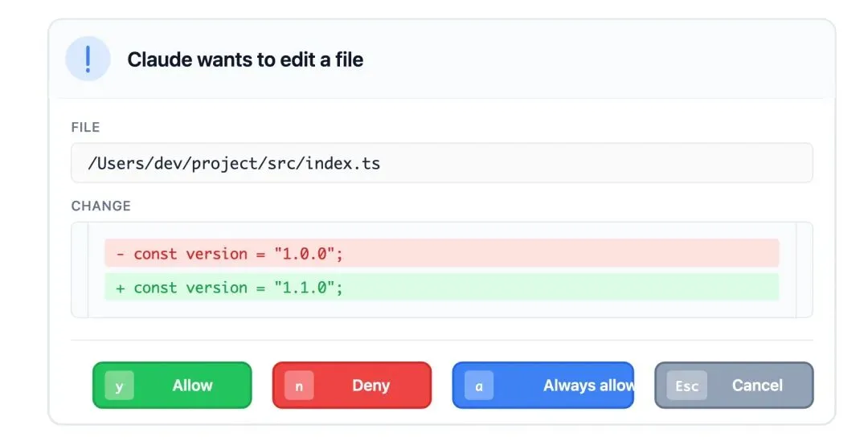The width and height of the screenshot is (868, 441).
Task: Click the right gutter of the diff box
Action: tap(805, 270)
